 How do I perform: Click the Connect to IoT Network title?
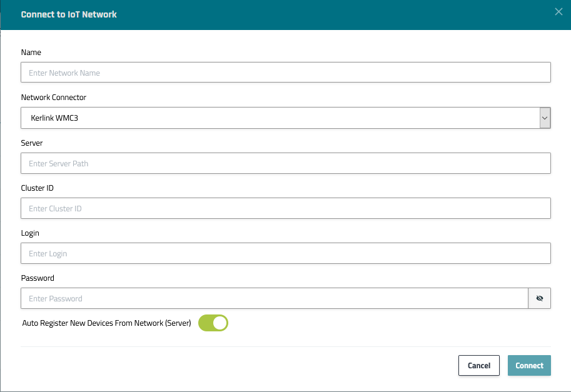[x=69, y=14]
